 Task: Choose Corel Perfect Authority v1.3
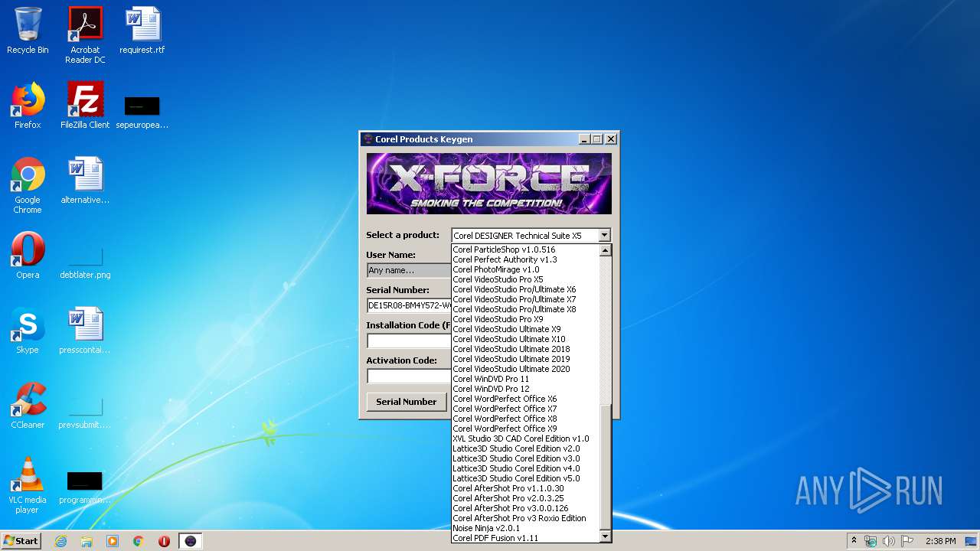click(x=525, y=259)
